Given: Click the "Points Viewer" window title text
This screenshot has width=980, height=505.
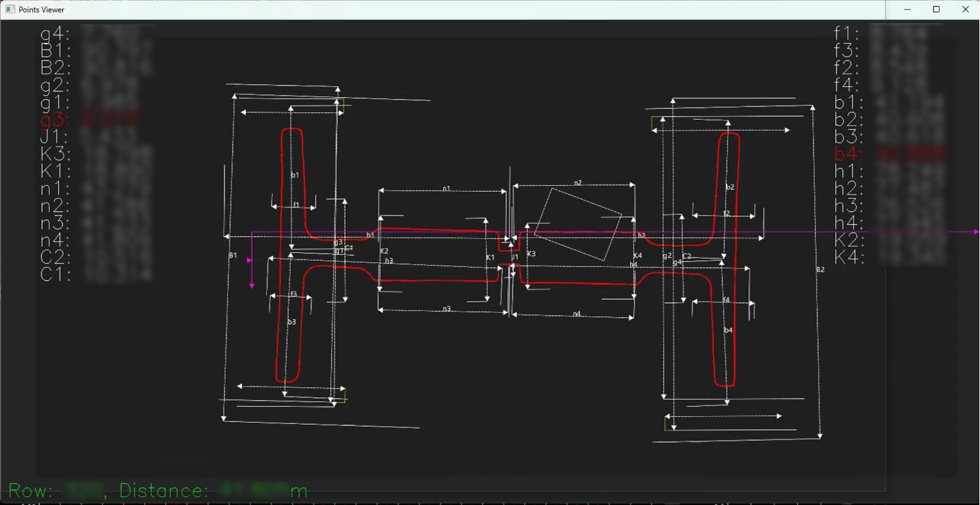Looking at the screenshot, I should coord(41,10).
